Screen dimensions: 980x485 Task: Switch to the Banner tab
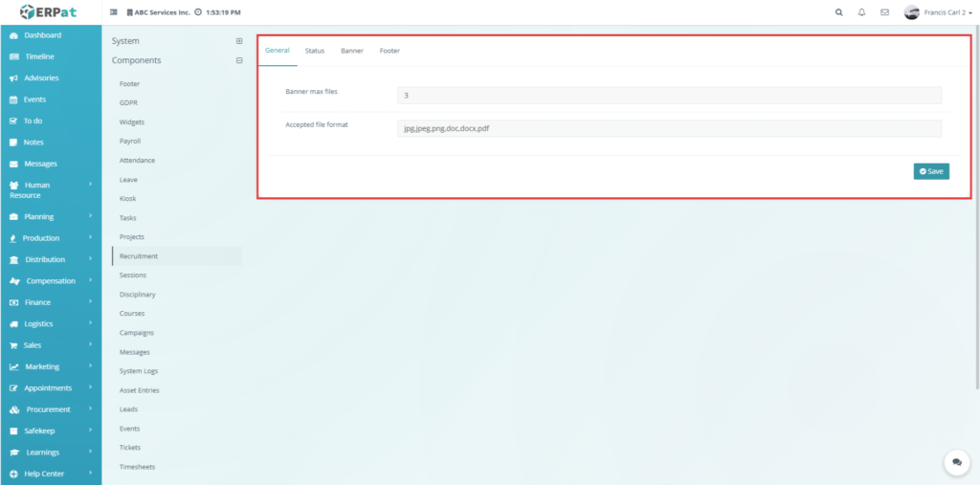352,51
